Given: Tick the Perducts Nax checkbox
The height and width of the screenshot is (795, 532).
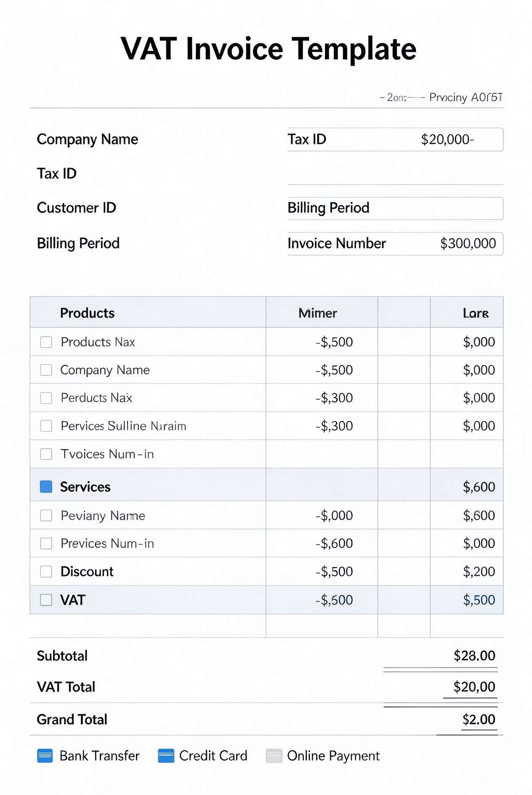Looking at the screenshot, I should coord(46,398).
